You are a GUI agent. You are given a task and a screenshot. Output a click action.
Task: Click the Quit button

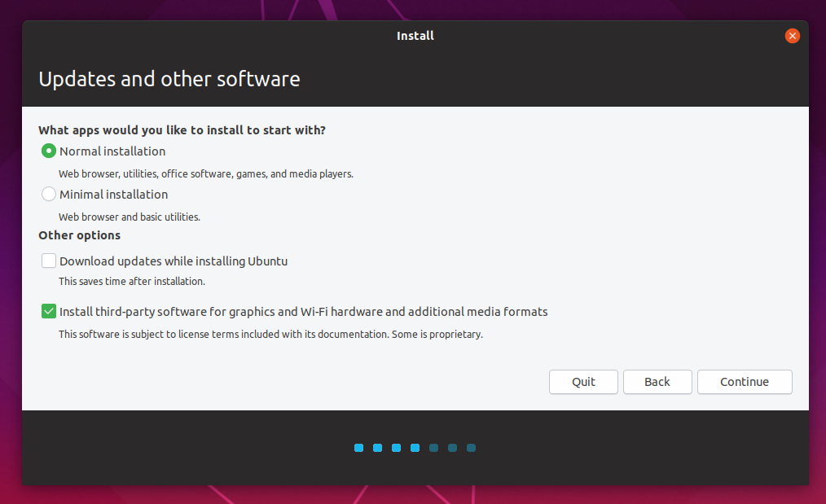tap(583, 381)
